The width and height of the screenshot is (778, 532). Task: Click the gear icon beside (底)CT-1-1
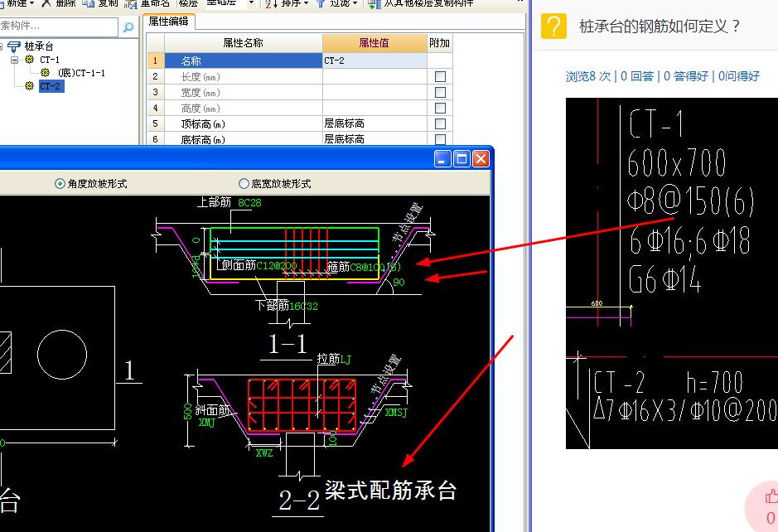coord(46,73)
